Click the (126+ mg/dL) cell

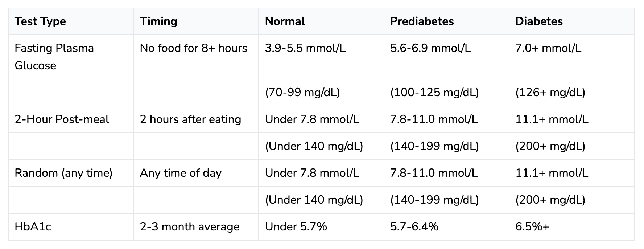tap(550, 93)
